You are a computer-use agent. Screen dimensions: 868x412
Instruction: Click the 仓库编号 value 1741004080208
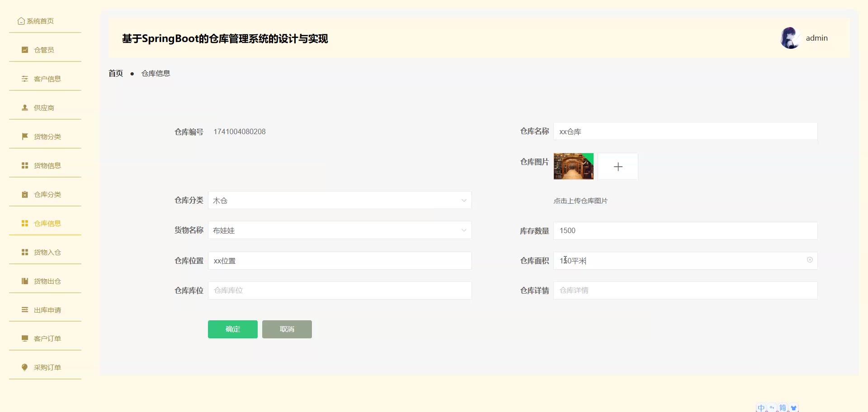(240, 131)
